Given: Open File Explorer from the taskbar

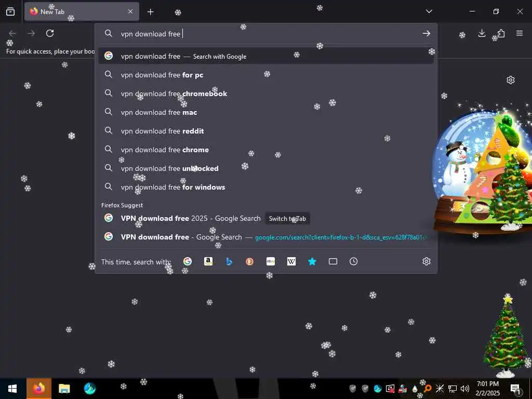Looking at the screenshot, I should click(64, 389).
